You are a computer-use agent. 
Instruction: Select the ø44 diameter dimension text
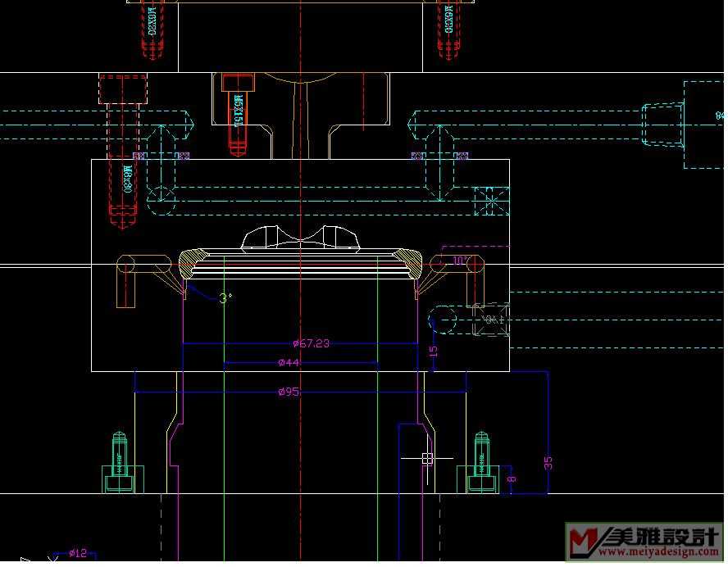point(289,362)
